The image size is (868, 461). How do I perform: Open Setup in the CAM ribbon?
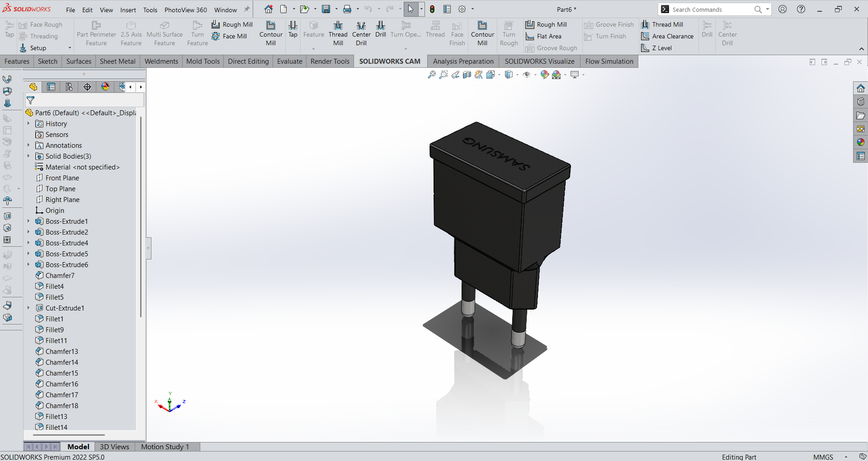point(33,48)
